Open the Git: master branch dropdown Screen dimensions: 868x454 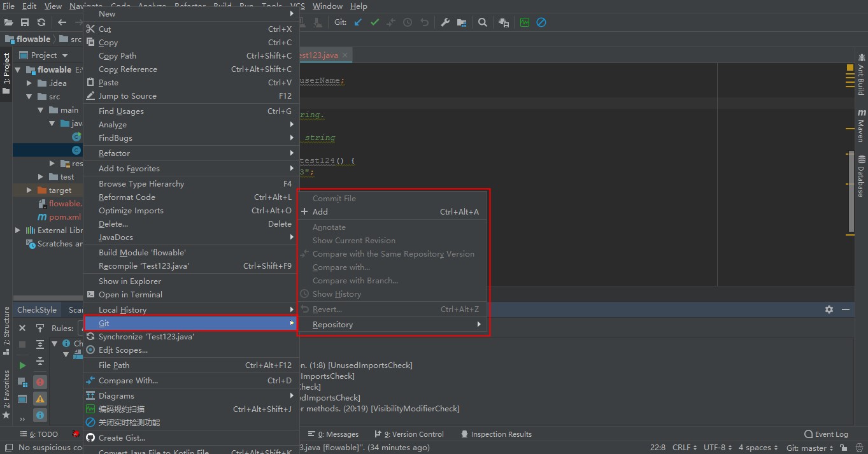point(809,448)
